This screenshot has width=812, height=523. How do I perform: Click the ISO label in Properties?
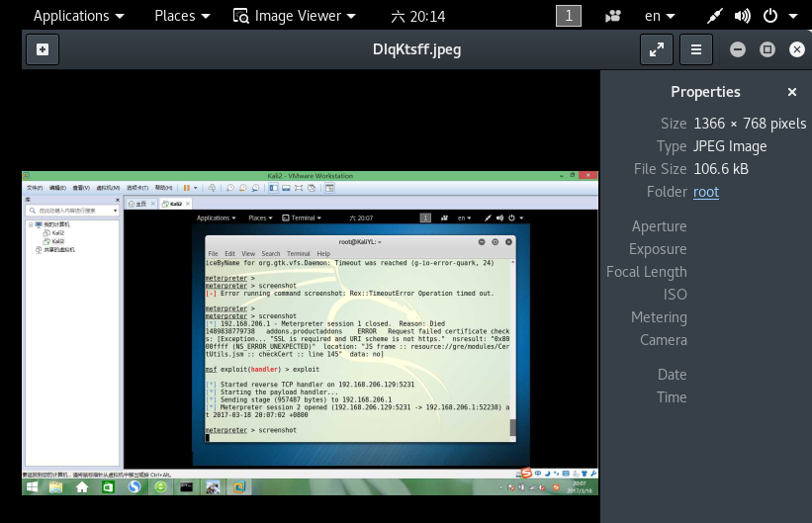coord(676,295)
